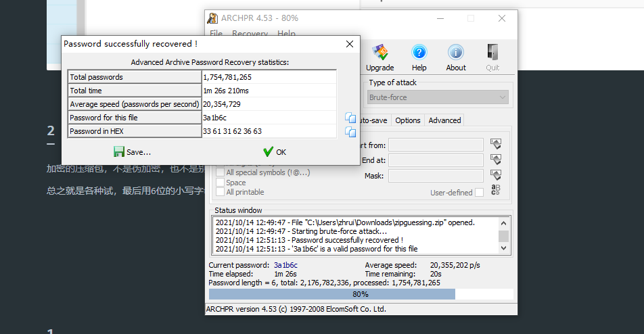644x334 pixels.
Task: Open the Recovery menu
Action: point(250,33)
